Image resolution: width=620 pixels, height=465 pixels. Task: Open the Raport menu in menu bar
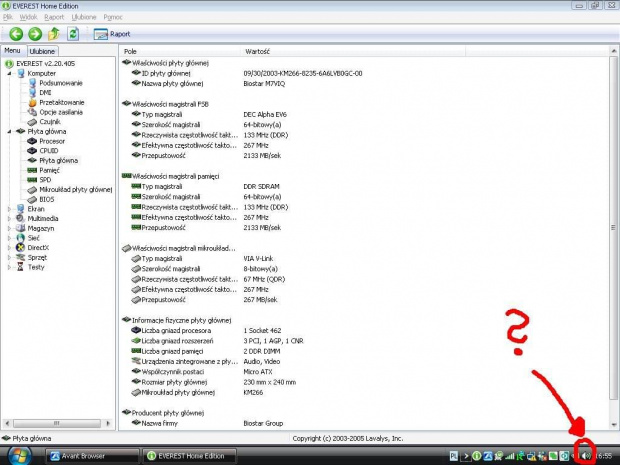pos(54,17)
